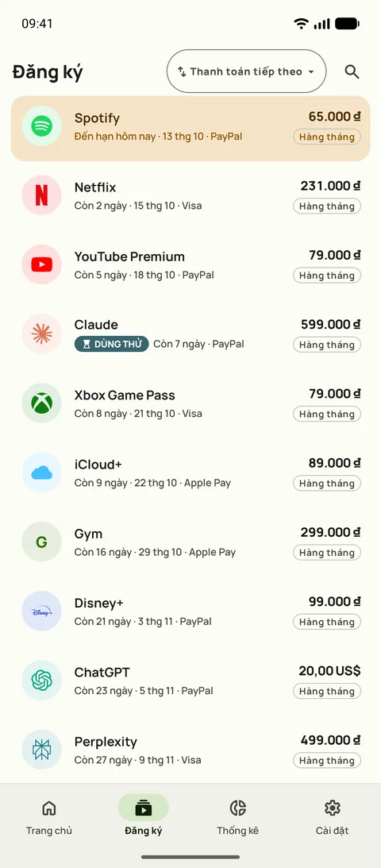
Task: Tap the Perplexity logo icon
Action: [41, 750]
